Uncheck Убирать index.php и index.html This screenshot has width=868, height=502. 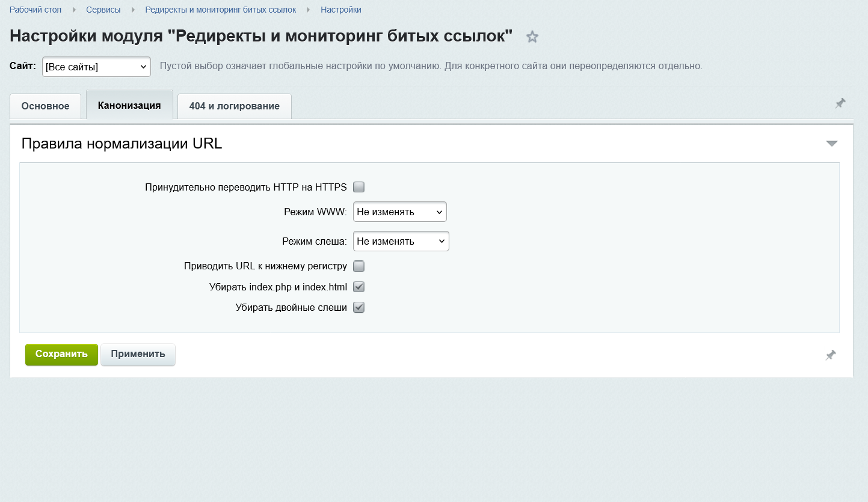[359, 287]
